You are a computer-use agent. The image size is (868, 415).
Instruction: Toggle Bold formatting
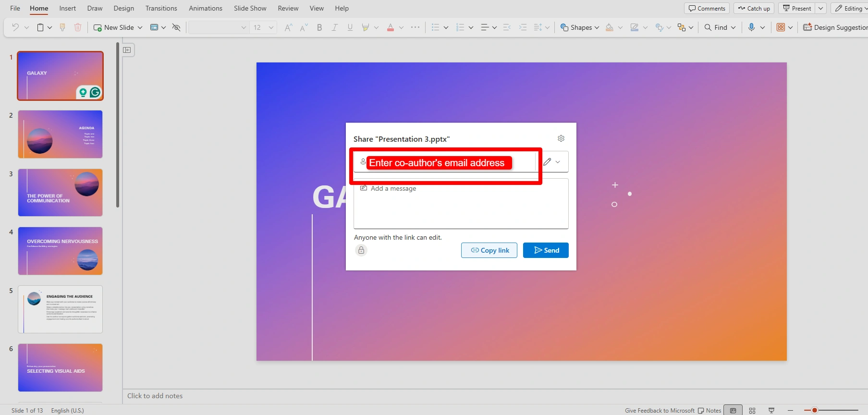319,27
